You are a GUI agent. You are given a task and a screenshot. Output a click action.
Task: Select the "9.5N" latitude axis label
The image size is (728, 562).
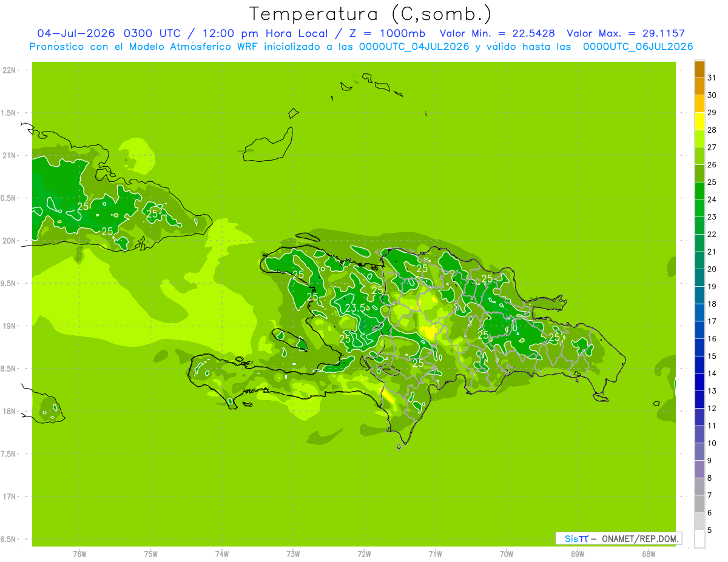tap(9, 283)
